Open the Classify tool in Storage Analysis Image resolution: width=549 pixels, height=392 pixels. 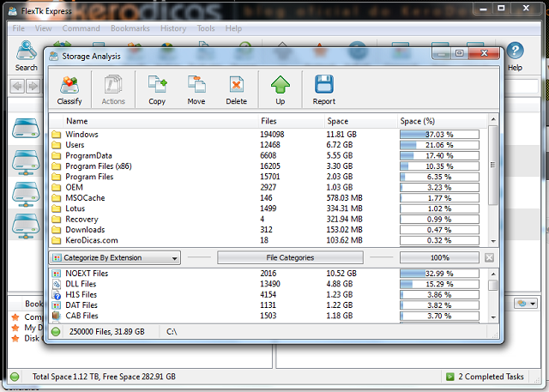(x=69, y=90)
